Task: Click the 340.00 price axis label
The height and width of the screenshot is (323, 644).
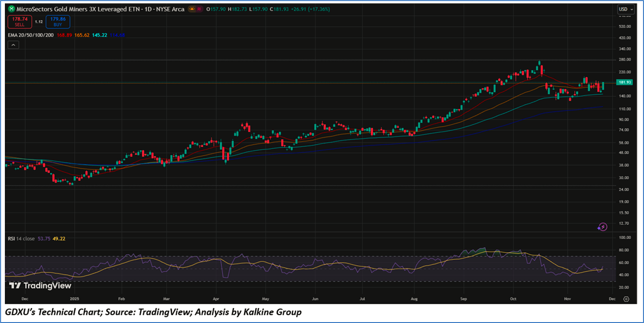Action: [624, 49]
